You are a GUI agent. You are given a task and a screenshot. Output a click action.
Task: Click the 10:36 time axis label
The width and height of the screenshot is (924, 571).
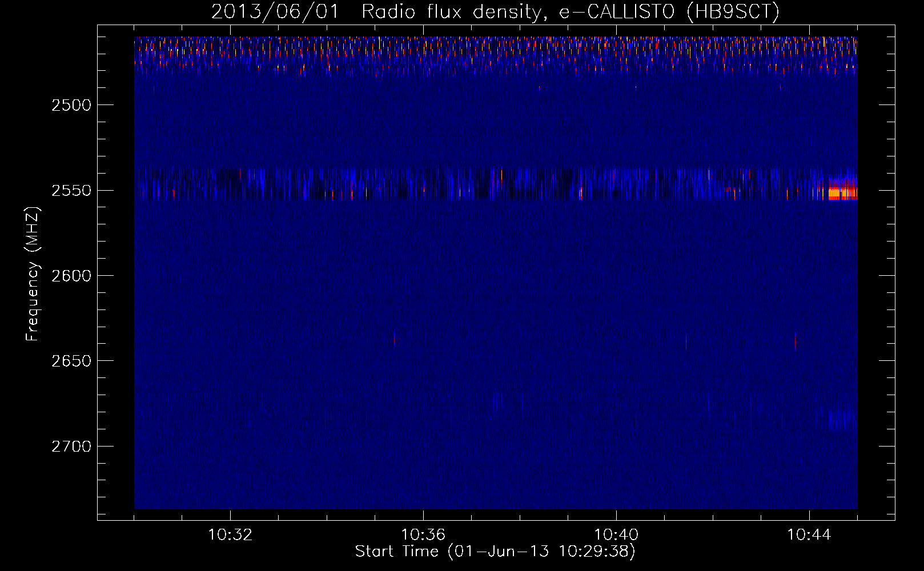[423, 535]
